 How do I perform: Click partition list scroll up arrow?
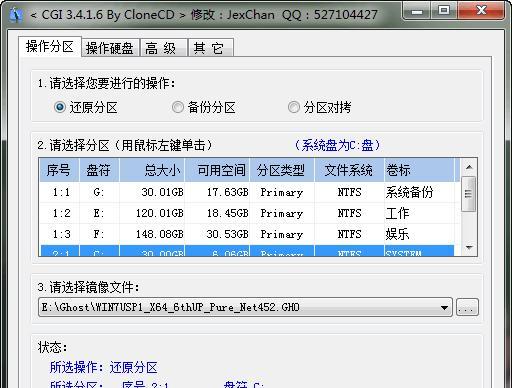pyautogui.click(x=469, y=168)
